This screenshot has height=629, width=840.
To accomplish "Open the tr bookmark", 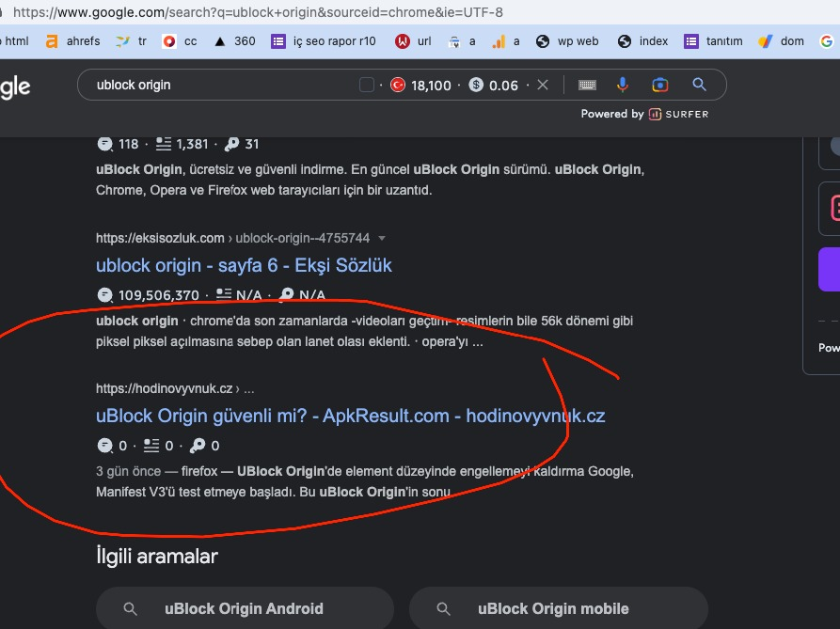I will (132, 41).
